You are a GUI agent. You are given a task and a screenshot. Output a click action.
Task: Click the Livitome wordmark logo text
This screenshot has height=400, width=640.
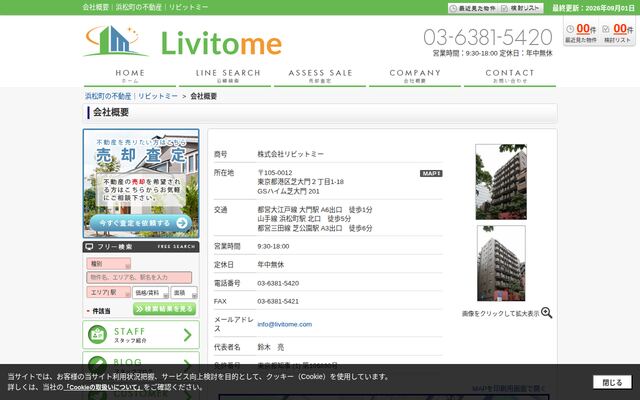pyautogui.click(x=221, y=43)
